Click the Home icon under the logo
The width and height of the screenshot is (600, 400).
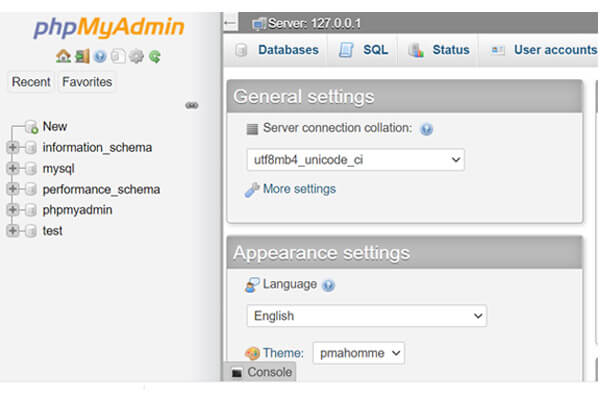click(64, 56)
